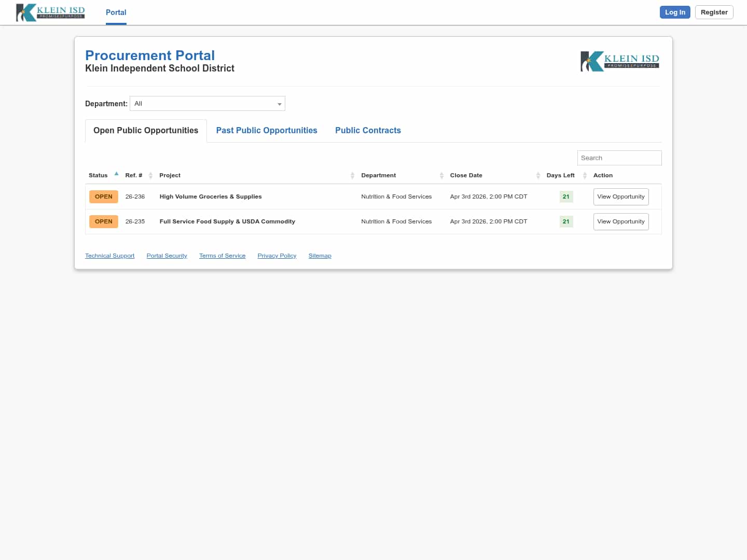Click the Klein ISD logo in the navbar

click(50, 12)
